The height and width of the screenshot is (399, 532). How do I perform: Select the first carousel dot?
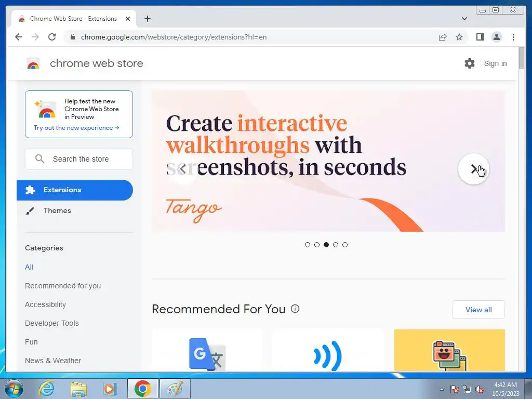point(308,245)
